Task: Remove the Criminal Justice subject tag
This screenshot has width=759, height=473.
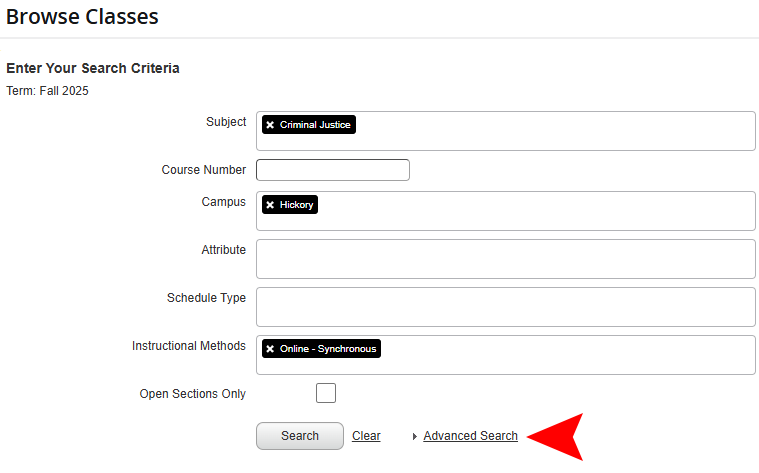Action: coord(270,125)
